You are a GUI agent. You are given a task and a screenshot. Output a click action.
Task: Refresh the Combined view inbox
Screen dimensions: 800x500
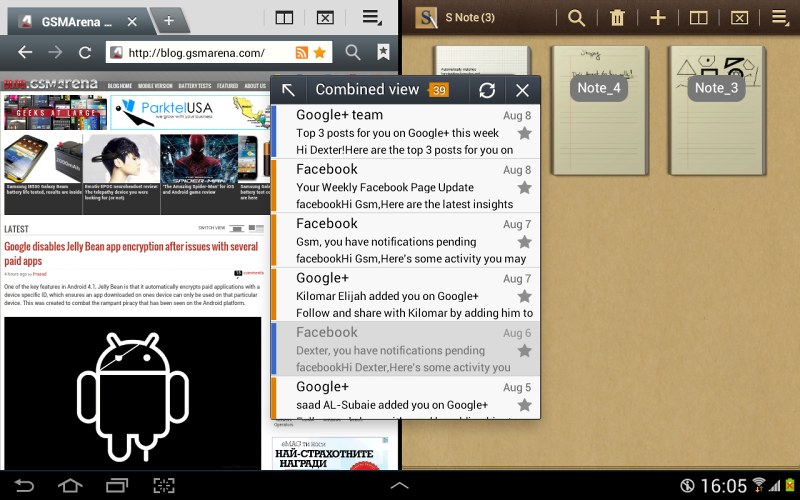pyautogui.click(x=487, y=90)
